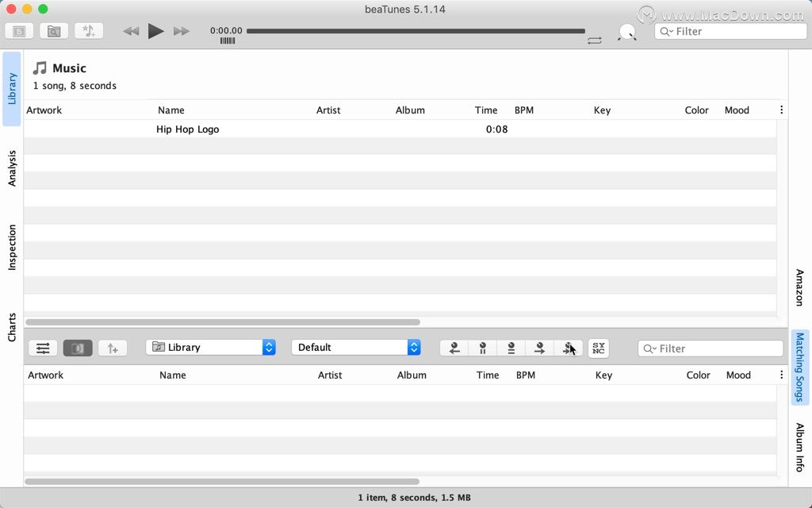812x508 pixels.
Task: Sort lower table by Name column
Action: (x=172, y=375)
